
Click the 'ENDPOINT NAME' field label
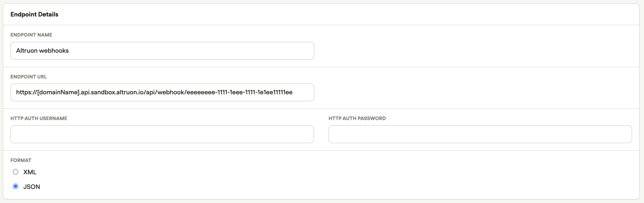(x=31, y=35)
